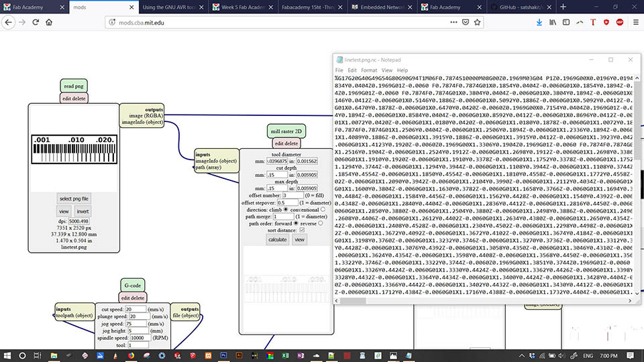Image resolution: width=644 pixels, height=362 pixels.
Task: Click calculate in mill raster 2D
Action: point(277,240)
